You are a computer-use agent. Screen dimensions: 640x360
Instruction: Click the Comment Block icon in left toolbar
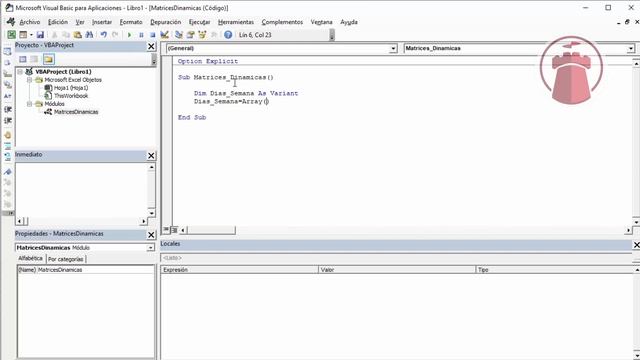tap(7, 146)
